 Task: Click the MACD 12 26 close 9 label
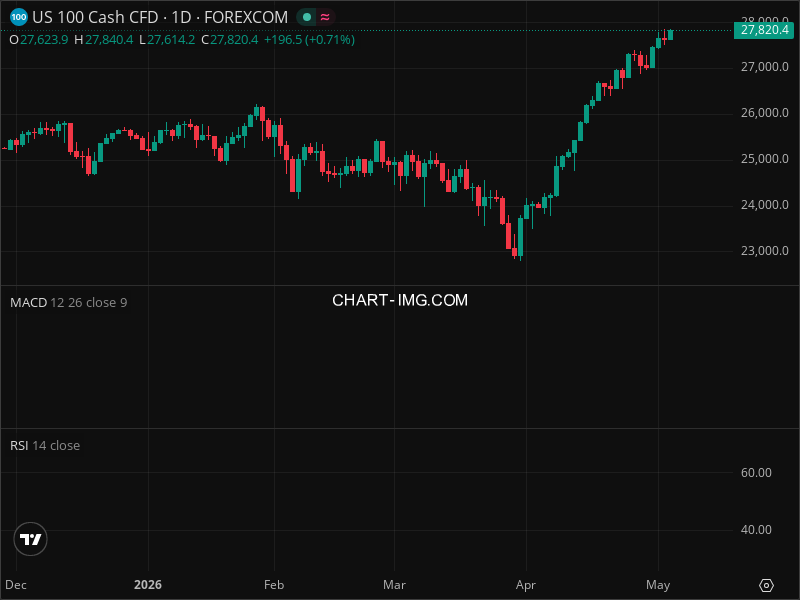(68, 303)
